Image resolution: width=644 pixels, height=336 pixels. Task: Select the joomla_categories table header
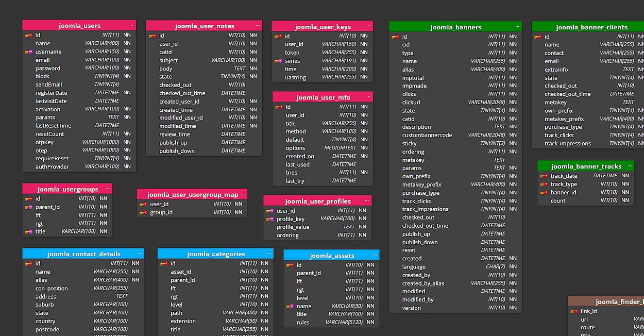pos(215,254)
